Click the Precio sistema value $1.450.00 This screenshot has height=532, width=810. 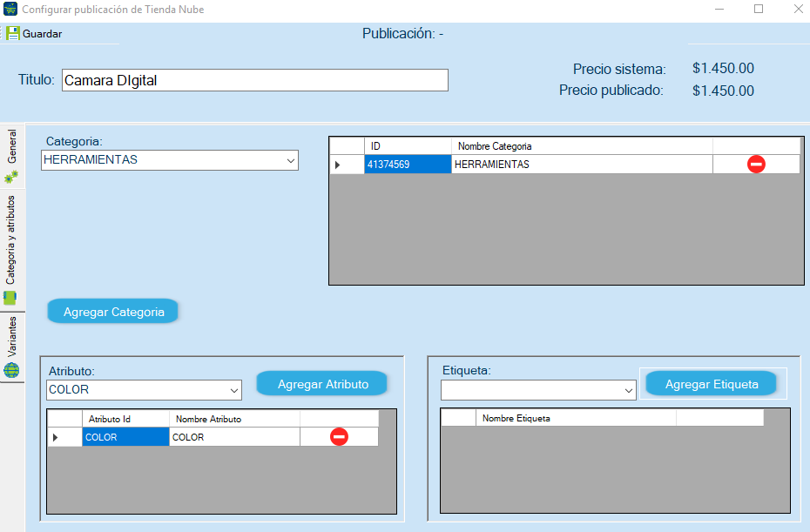coord(723,68)
